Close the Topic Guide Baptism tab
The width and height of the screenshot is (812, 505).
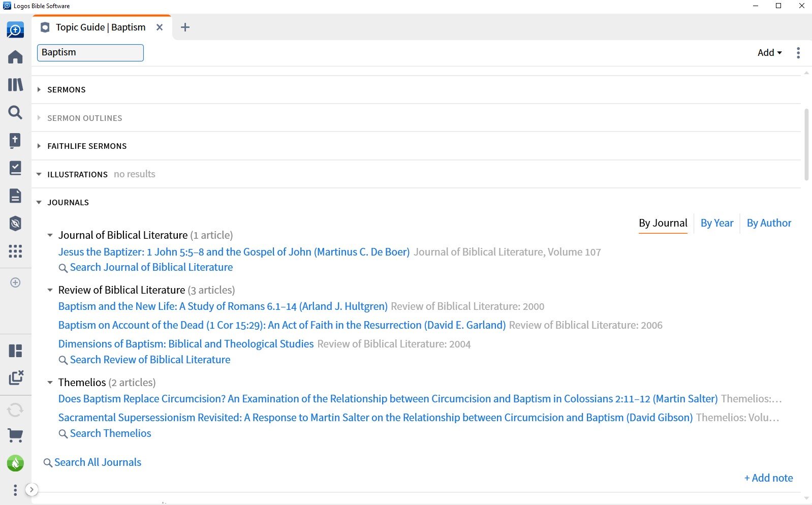[160, 27]
